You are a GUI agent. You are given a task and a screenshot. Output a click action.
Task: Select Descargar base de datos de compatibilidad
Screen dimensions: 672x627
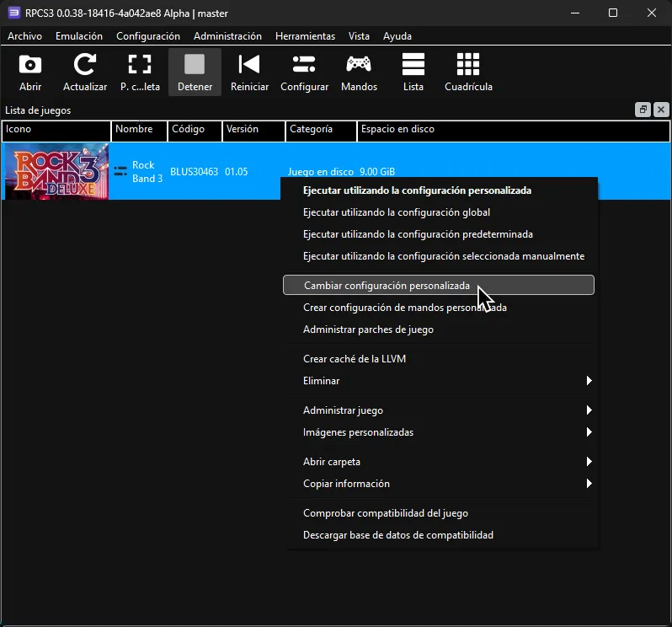coord(439,535)
